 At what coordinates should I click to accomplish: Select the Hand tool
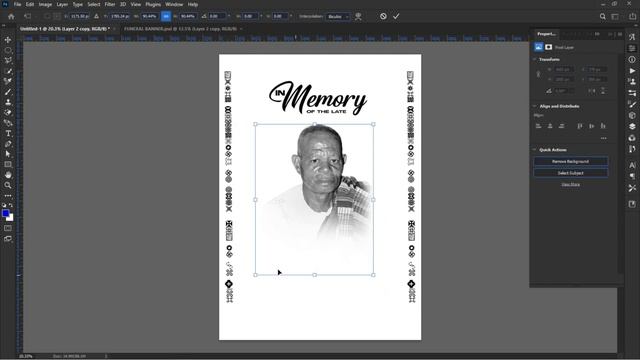[8, 175]
